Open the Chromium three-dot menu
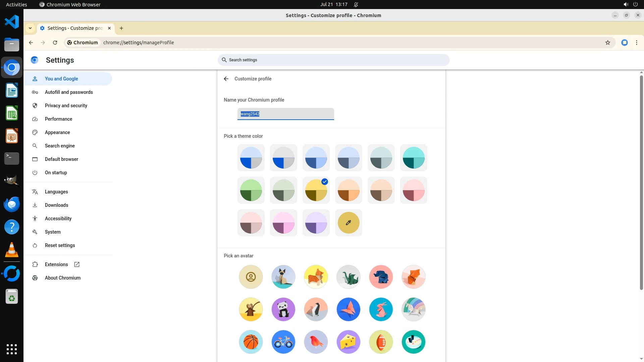Screen dimensions: 644x362 click(636, 43)
